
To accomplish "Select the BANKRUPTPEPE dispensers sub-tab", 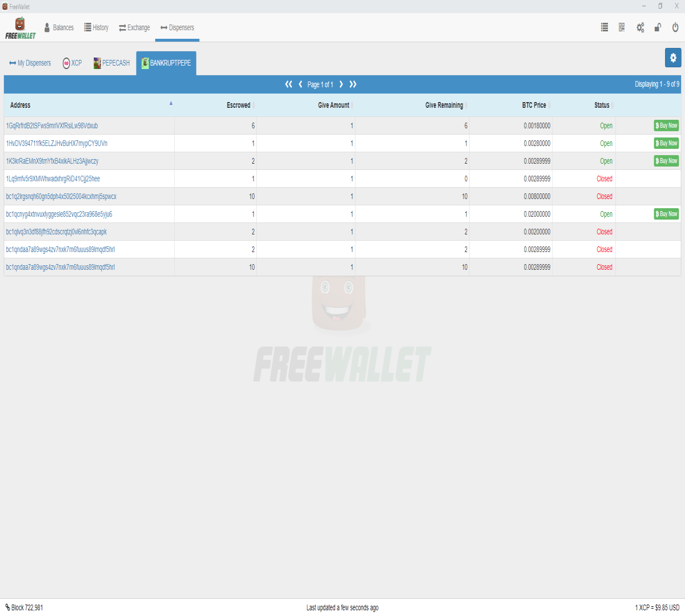I will tap(166, 63).
